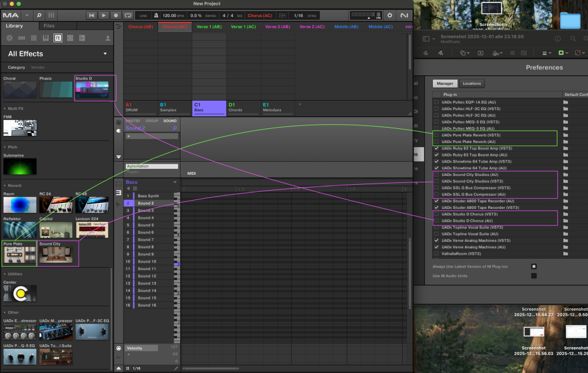The image size is (588, 373).
Task: Click the 1/16 sync grid value
Action: pyautogui.click(x=299, y=16)
